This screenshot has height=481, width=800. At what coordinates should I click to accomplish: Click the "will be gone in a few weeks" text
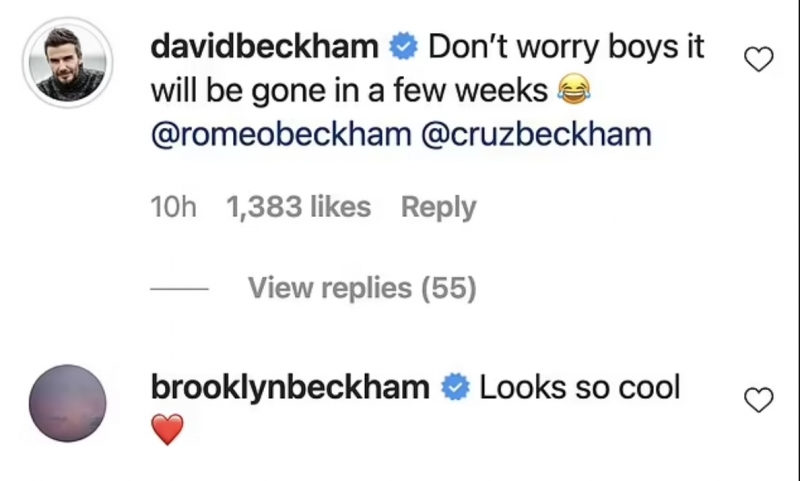(349, 92)
